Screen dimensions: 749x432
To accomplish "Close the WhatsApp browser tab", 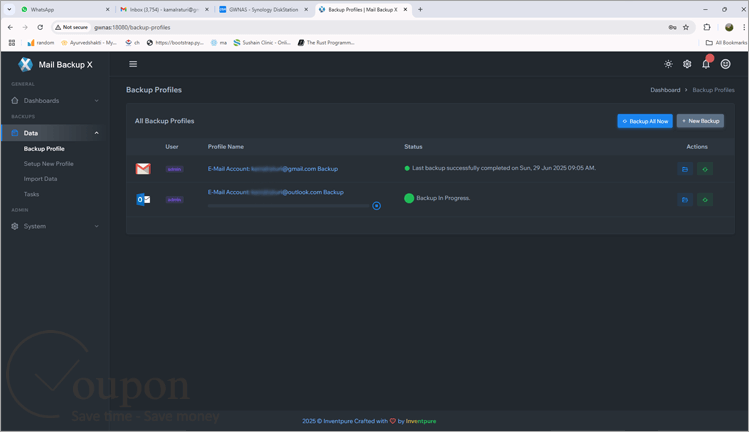I will [x=107, y=10].
